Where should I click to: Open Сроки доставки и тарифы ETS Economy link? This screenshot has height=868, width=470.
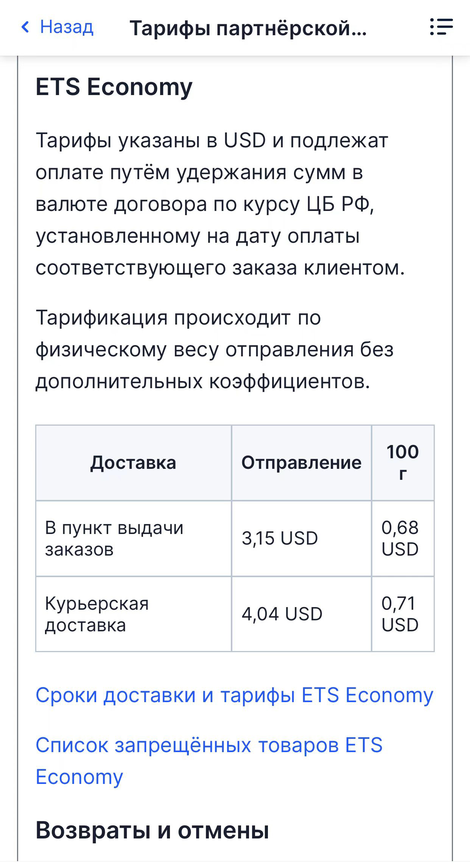click(x=234, y=695)
